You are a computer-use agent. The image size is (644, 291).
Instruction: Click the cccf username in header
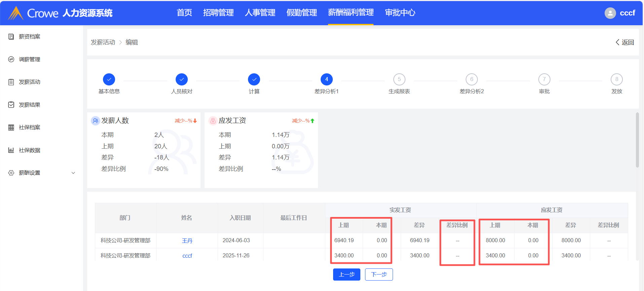pyautogui.click(x=628, y=13)
